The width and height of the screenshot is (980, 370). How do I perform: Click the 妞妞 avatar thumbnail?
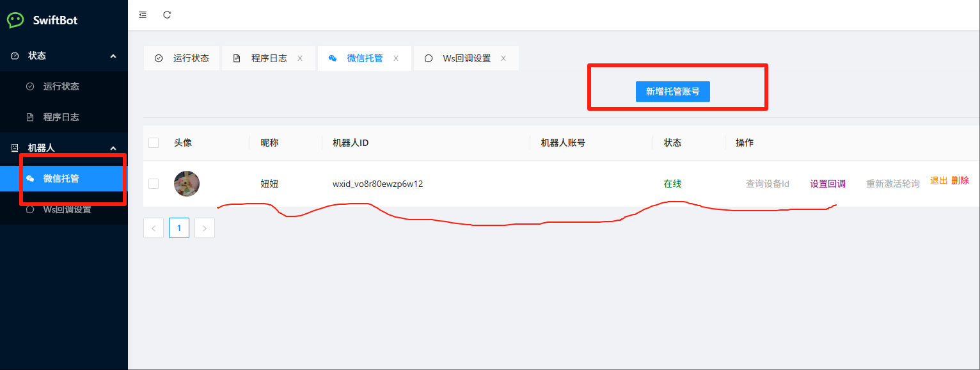click(187, 184)
